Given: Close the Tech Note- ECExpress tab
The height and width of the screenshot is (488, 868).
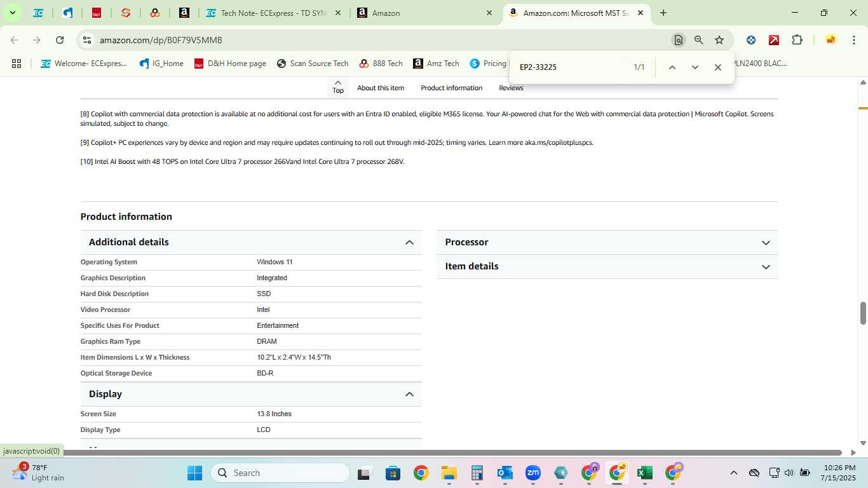Looking at the screenshot, I should click(337, 13).
